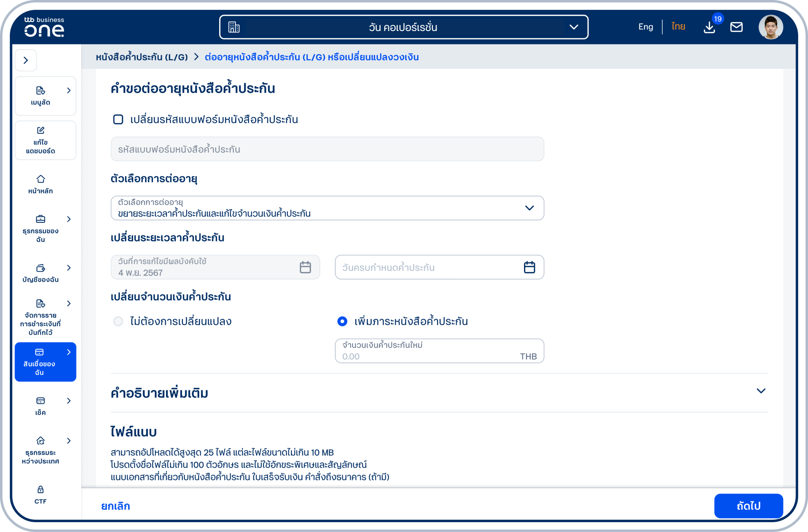The height and width of the screenshot is (532, 808).
Task: Select the ไม่ต้องการเปลี่ยนแปลง radio button
Action: [x=118, y=321]
